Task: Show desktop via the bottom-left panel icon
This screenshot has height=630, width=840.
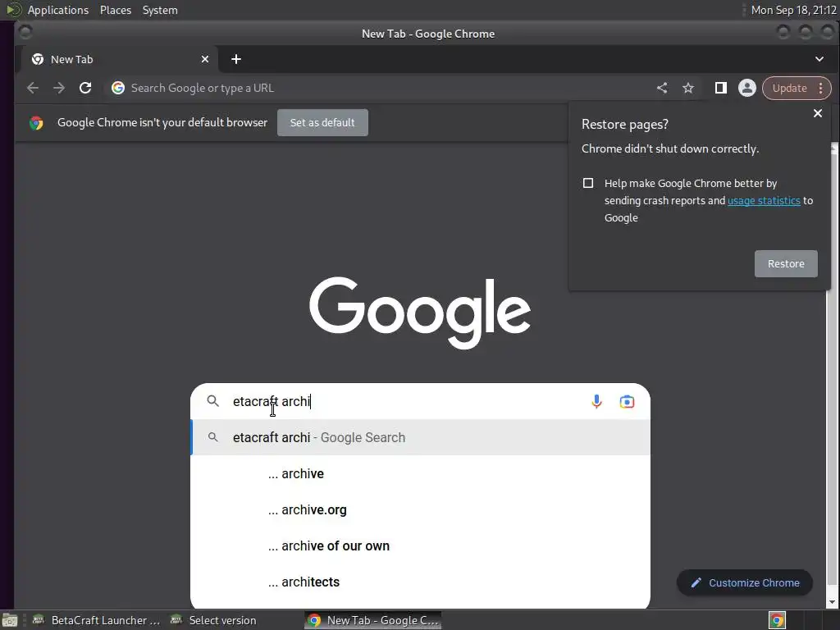Action: tap(10, 620)
